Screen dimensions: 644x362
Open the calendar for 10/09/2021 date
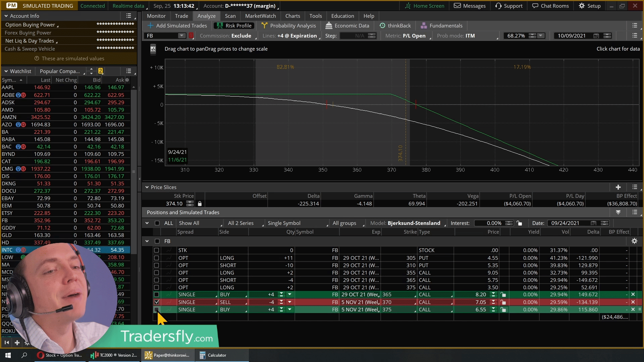tap(596, 36)
